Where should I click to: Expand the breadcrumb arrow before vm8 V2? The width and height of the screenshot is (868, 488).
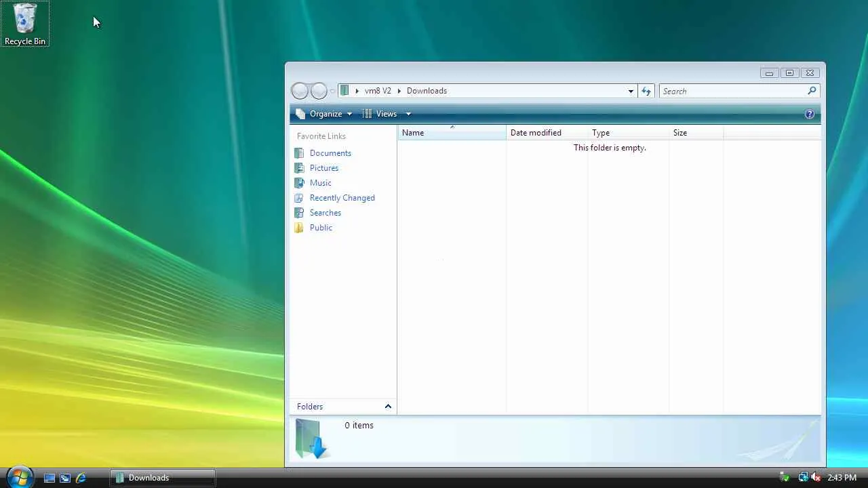click(357, 91)
